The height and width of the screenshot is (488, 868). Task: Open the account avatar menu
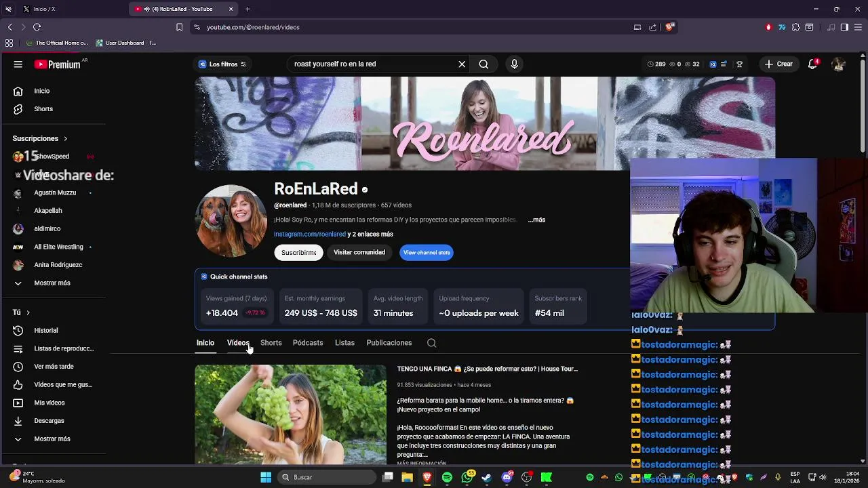click(x=838, y=64)
